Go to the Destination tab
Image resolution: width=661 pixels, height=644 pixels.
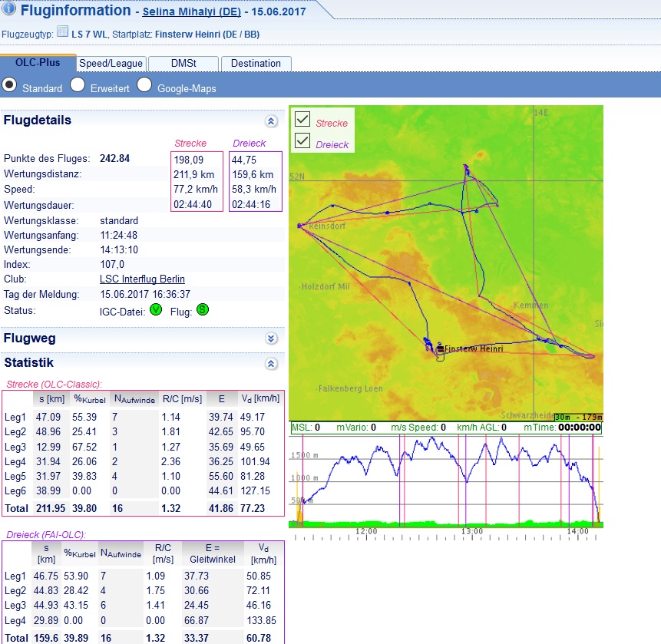tap(256, 64)
